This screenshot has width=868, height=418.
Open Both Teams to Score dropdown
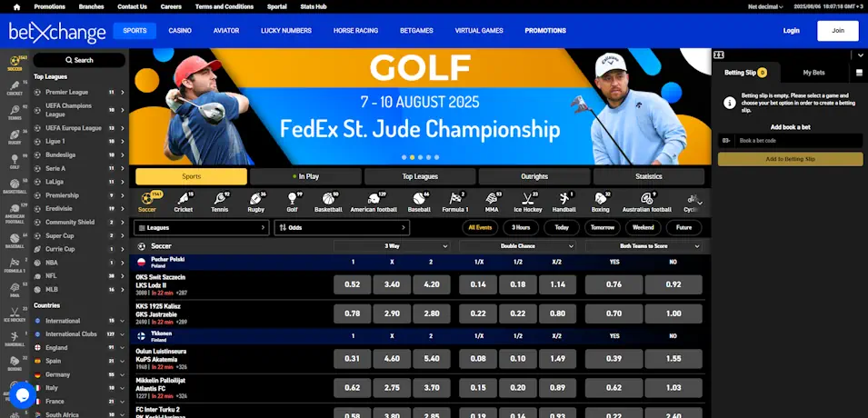point(644,246)
